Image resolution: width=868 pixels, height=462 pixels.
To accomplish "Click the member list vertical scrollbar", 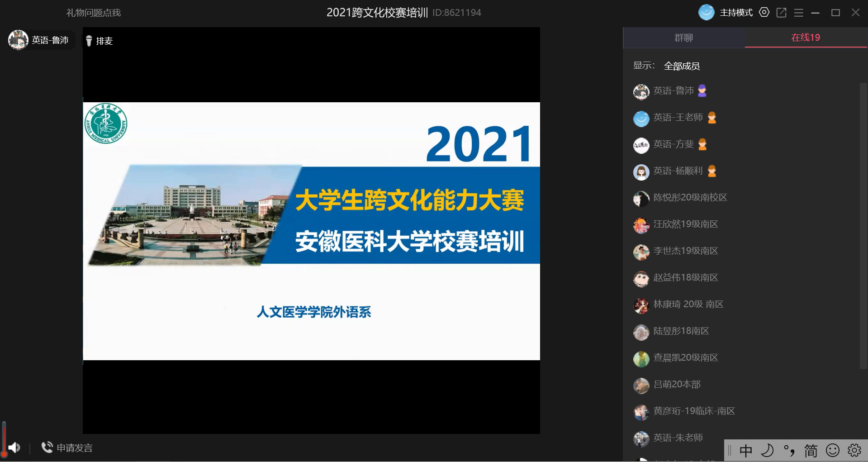I will point(863,226).
